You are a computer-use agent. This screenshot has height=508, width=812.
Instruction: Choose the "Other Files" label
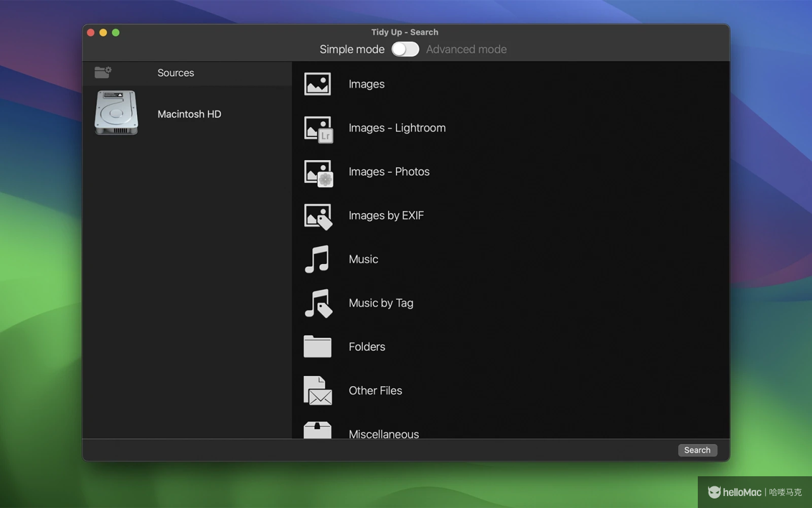point(376,391)
